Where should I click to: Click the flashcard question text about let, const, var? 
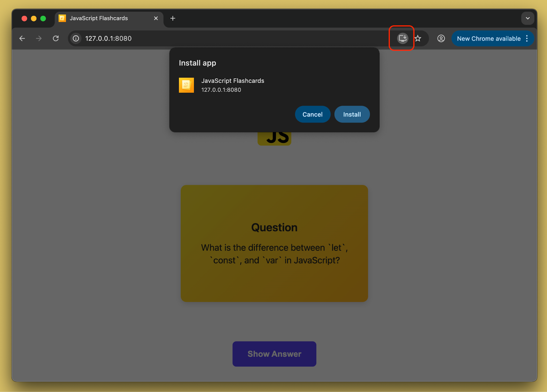(274, 254)
